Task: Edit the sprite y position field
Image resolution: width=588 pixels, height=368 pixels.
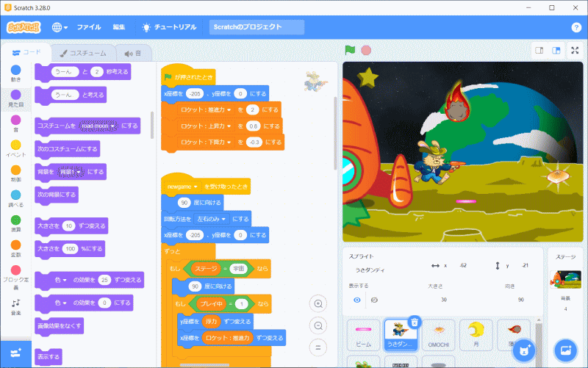Action: tap(525, 265)
